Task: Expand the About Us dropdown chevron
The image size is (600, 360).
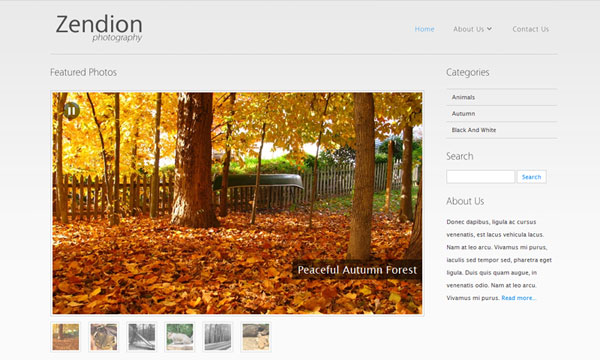Action: 489,29
